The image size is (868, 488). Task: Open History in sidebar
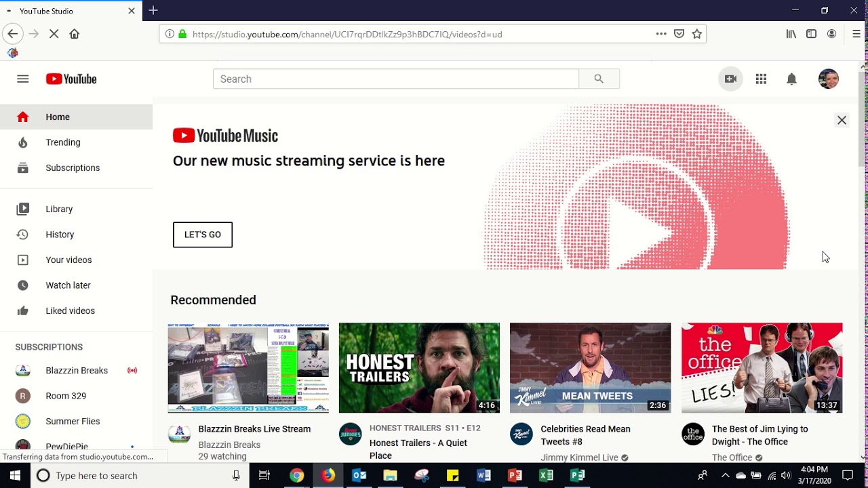[76, 235]
